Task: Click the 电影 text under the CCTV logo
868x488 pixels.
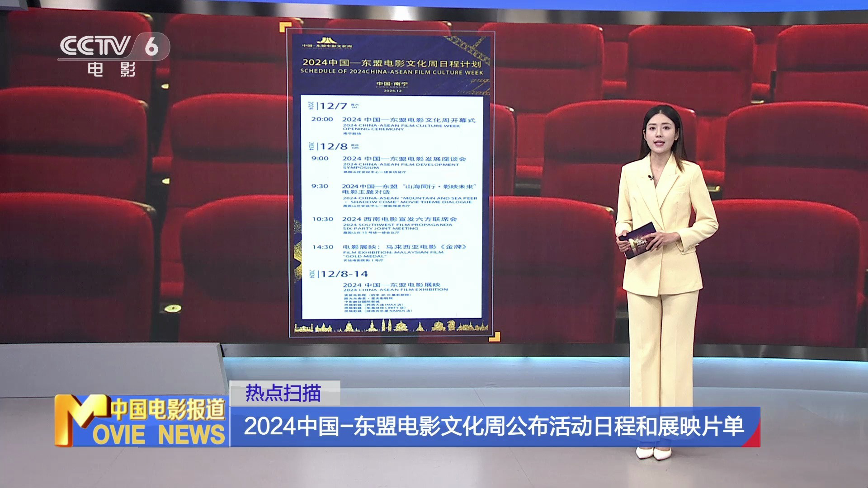Action: [112, 70]
